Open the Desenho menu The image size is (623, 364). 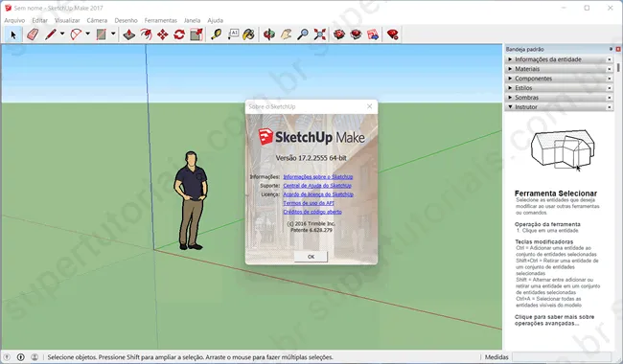tap(126, 20)
